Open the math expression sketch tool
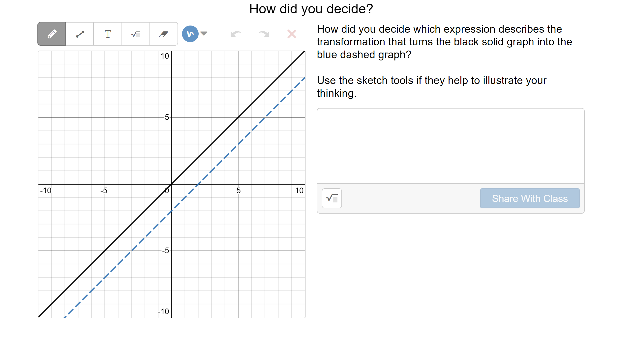632x364 pixels. point(135,34)
